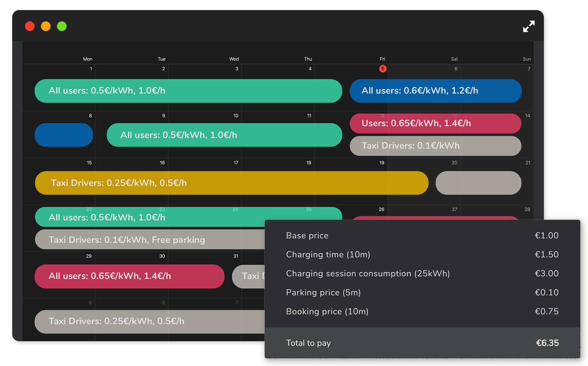Open the green 'All users: 0.5€/kWh' bar starting Monday 1
The image size is (588, 366).
coord(188,91)
